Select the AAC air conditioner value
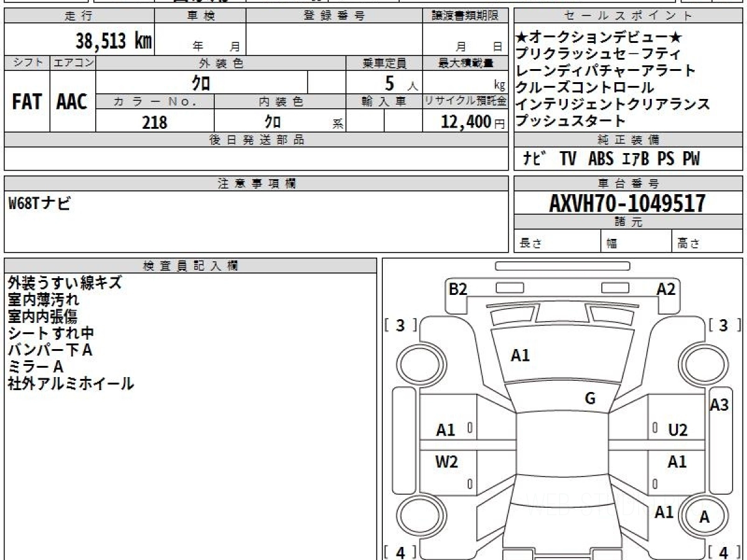Viewport: 747px width, 560px height. tap(72, 102)
